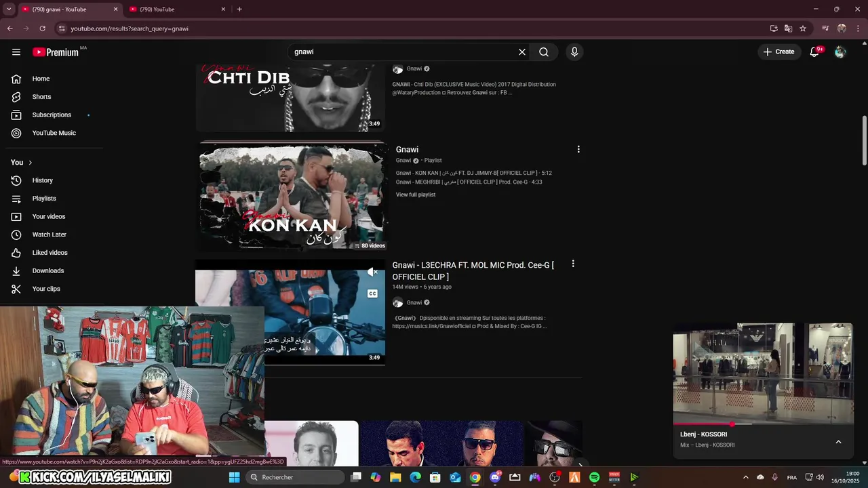The image size is (868, 488).
Task: Expand the You section
Action: pos(21,163)
